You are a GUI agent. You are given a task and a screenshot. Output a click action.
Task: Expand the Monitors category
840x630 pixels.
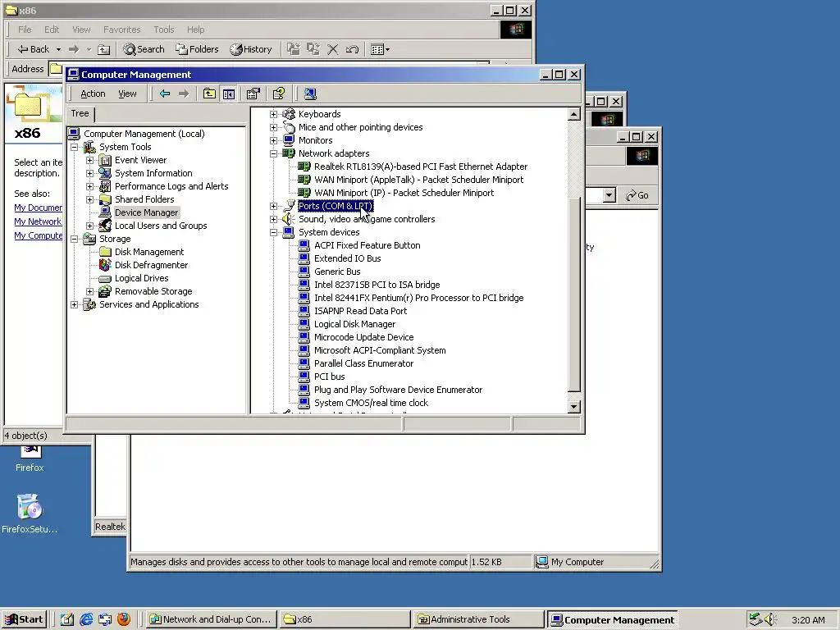[x=273, y=140]
